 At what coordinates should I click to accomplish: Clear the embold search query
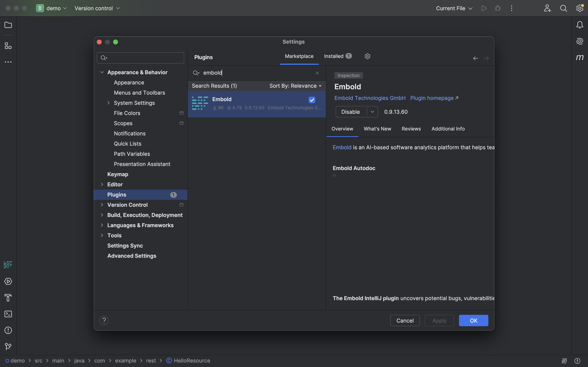(317, 73)
